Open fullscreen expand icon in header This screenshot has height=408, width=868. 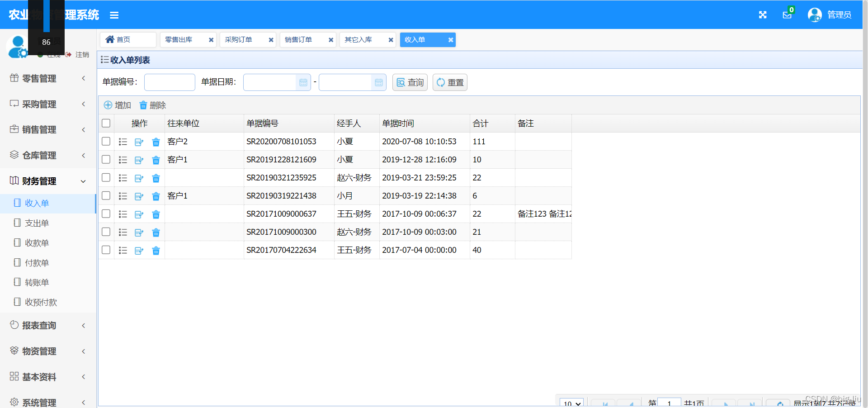763,15
